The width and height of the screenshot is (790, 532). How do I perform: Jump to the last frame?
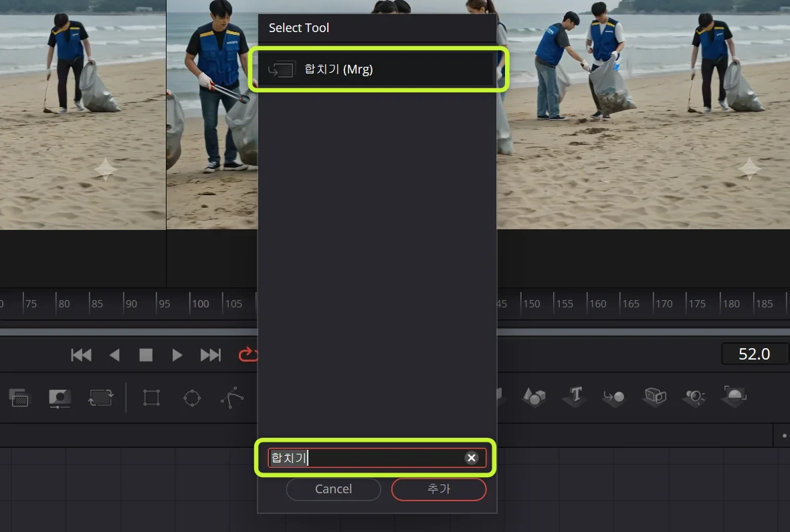pyautogui.click(x=211, y=356)
